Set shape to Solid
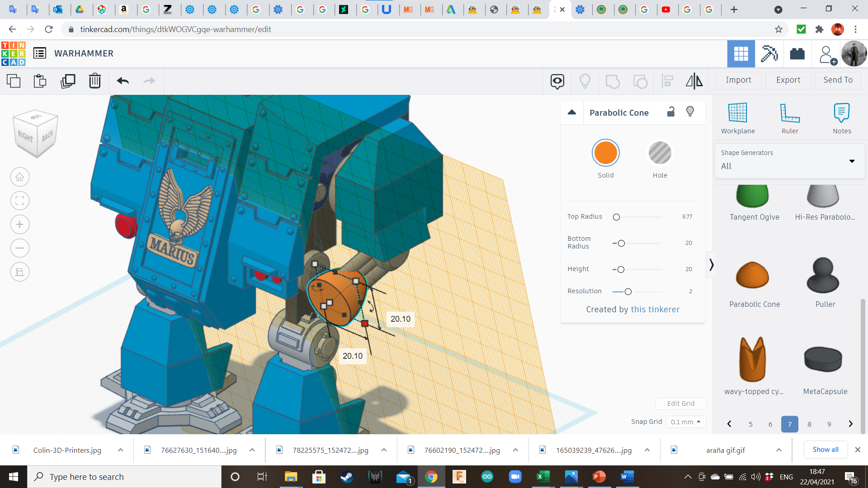Screen dimensions: 868x488 pyautogui.click(x=605, y=153)
